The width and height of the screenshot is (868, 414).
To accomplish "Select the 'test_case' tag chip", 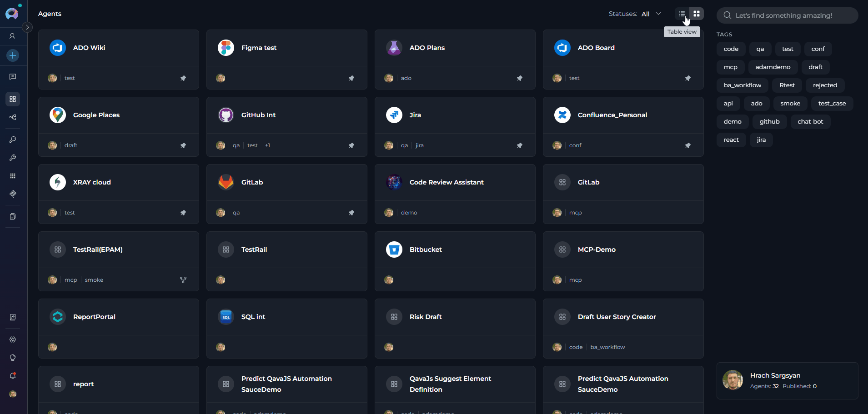I will (832, 104).
